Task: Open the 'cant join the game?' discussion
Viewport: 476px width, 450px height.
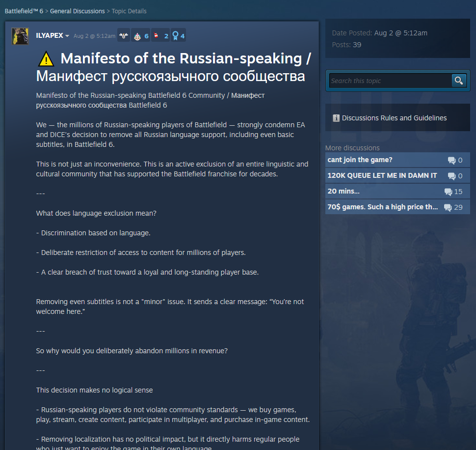Action: pyautogui.click(x=397, y=160)
